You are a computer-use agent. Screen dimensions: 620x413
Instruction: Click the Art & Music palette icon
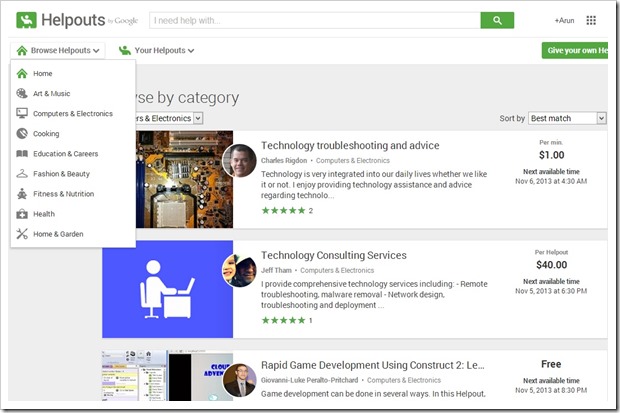[x=22, y=93]
